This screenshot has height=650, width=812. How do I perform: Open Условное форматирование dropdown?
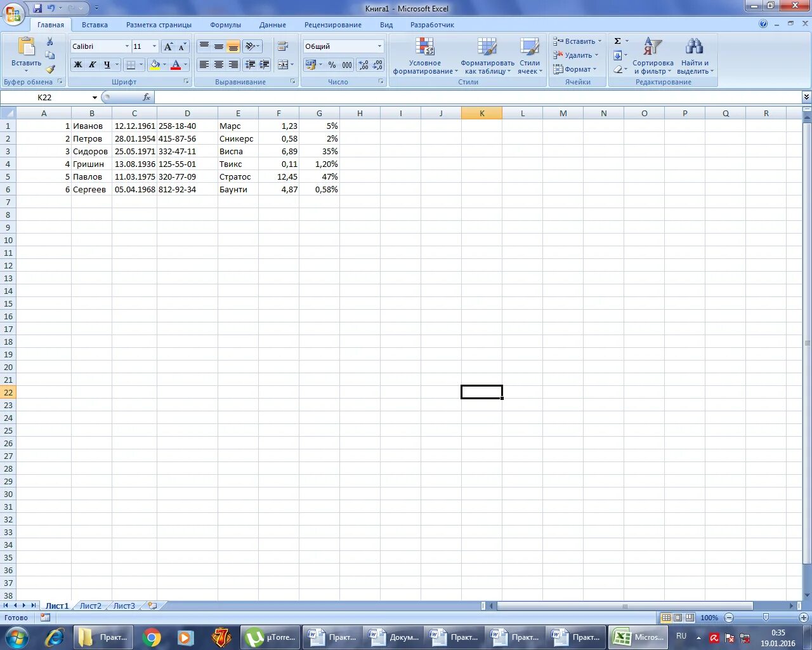click(425, 56)
